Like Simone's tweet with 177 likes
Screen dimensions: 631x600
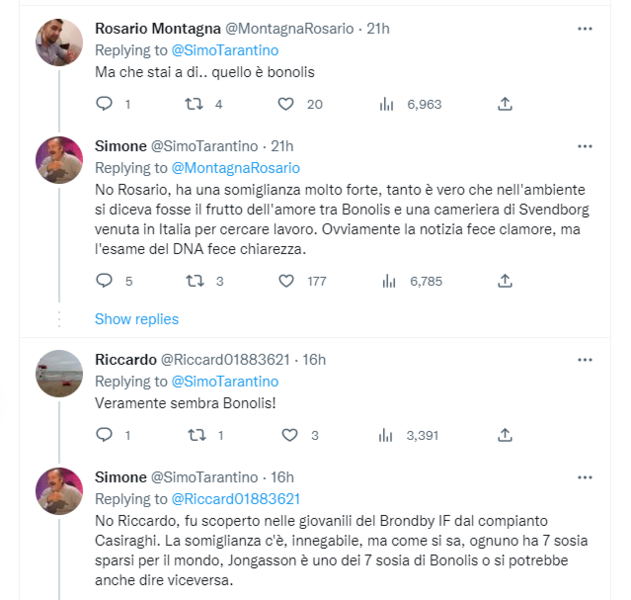288,281
